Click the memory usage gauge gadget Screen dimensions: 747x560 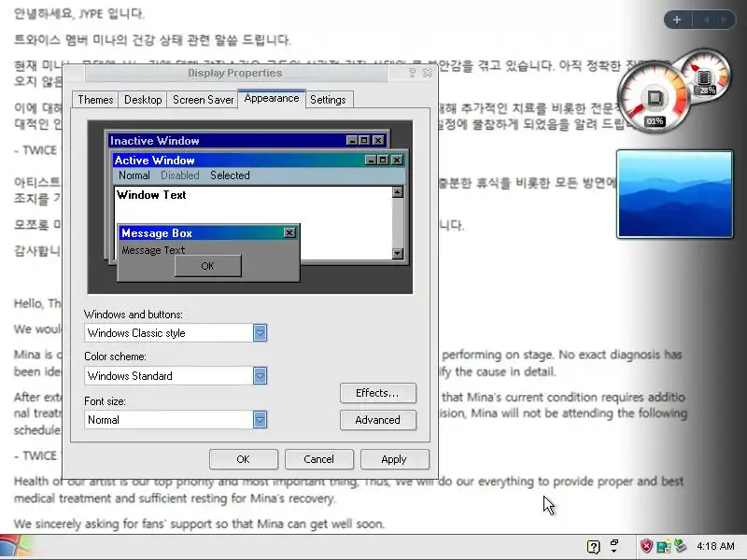point(706,75)
